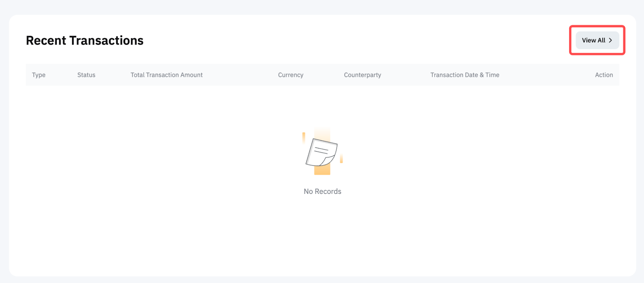This screenshot has height=283, width=644.
Task: Click the Recent Transactions heading
Action: click(85, 41)
